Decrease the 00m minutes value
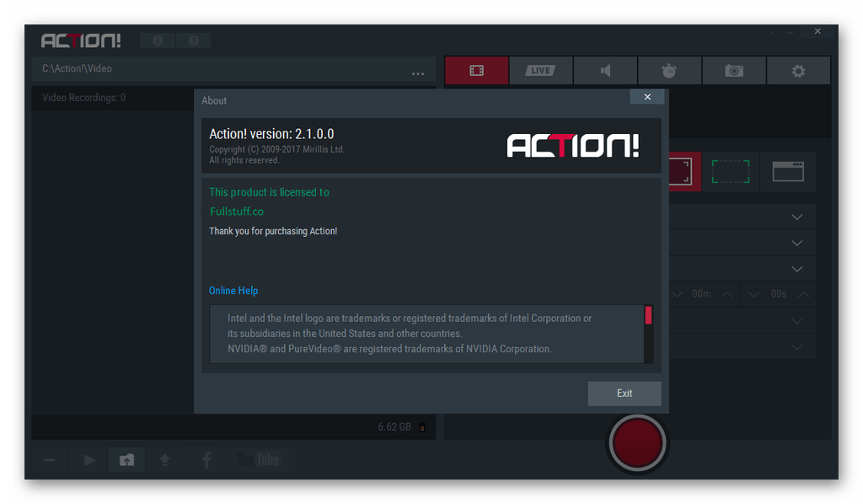863x504 pixels. coord(677,294)
